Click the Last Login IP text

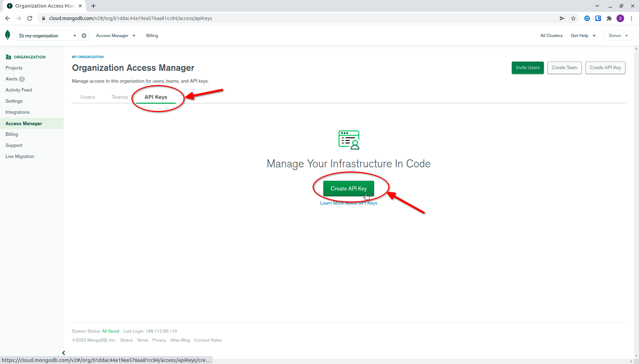pos(150,331)
